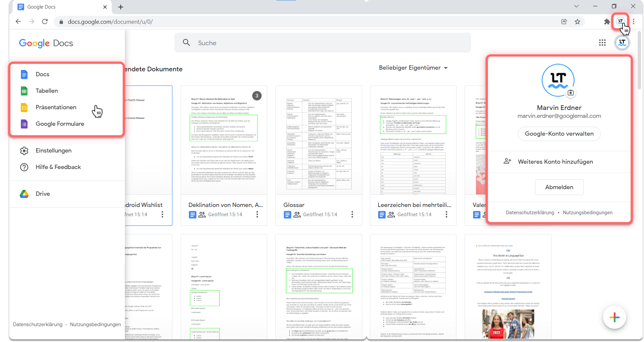
Task: Open This Month at LanguageTool document thumbnail
Action: coord(508,287)
